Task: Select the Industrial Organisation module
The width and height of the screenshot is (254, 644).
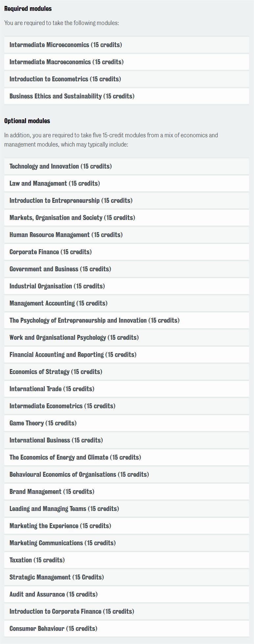Action: pos(127,286)
